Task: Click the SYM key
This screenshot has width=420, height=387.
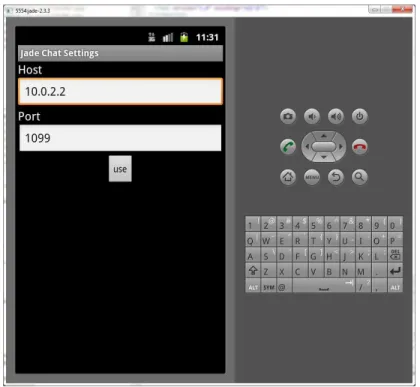Action: 268,286
